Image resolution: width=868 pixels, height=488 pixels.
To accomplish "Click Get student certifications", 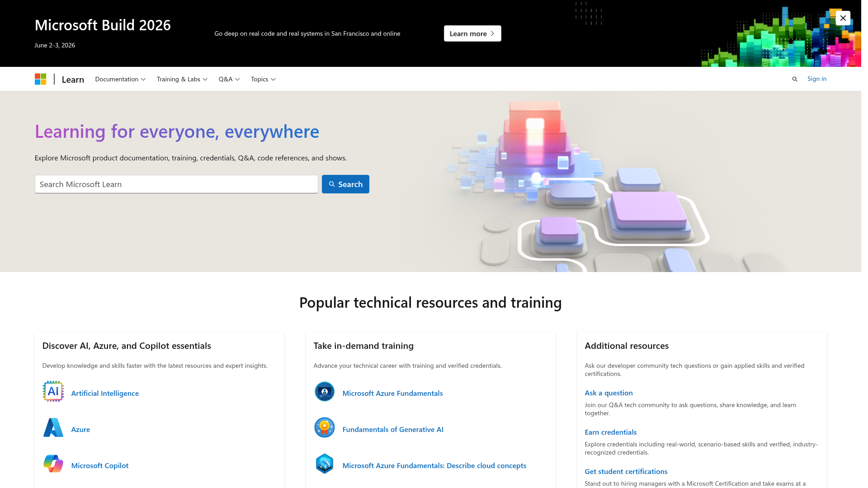I will pyautogui.click(x=626, y=471).
